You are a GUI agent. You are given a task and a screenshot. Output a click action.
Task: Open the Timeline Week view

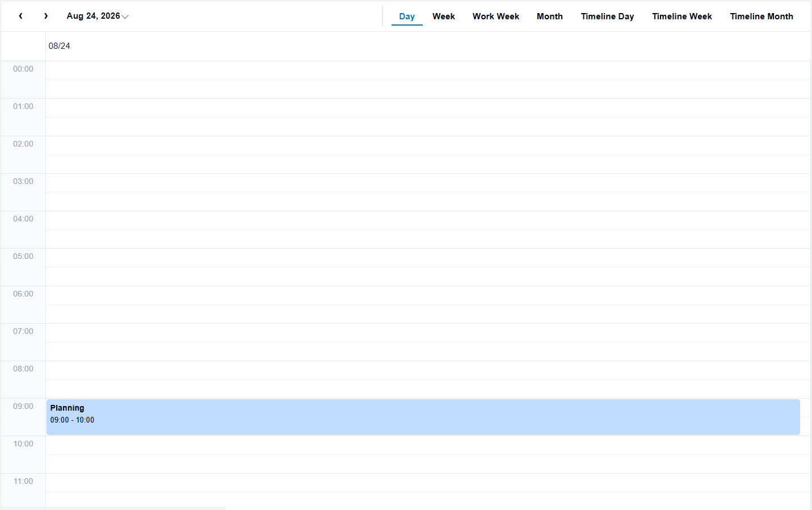[x=682, y=16]
